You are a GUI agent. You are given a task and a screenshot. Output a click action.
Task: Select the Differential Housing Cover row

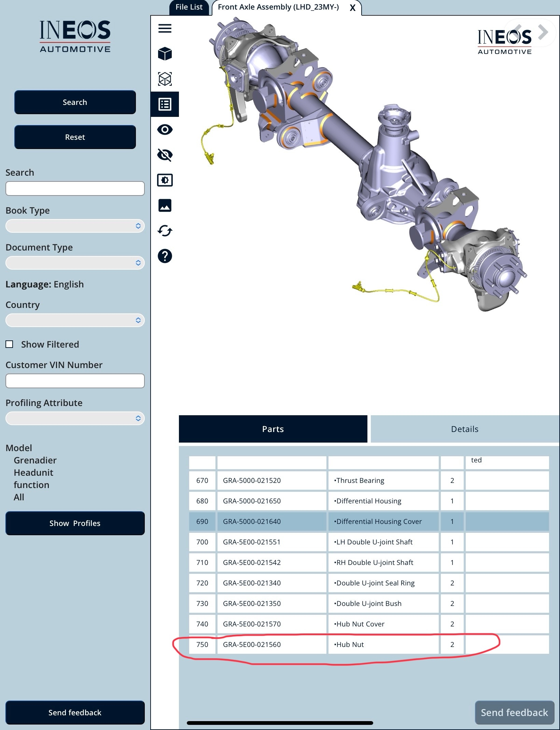click(369, 522)
